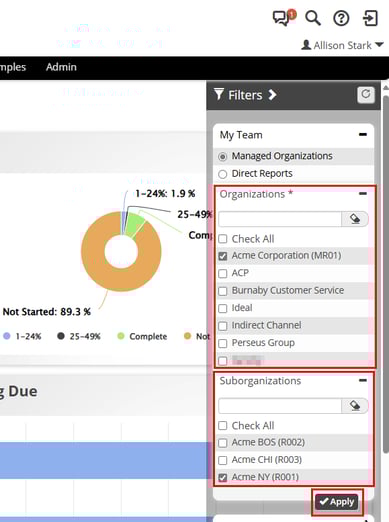The width and height of the screenshot is (389, 522).
Task: Uncheck Acme Corporation (MR01) checkbox
Action: [x=223, y=256]
